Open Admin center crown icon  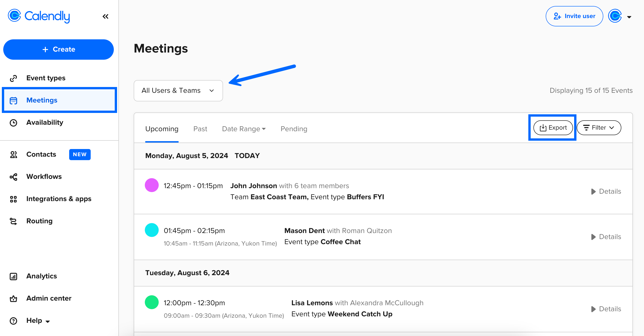(13, 299)
